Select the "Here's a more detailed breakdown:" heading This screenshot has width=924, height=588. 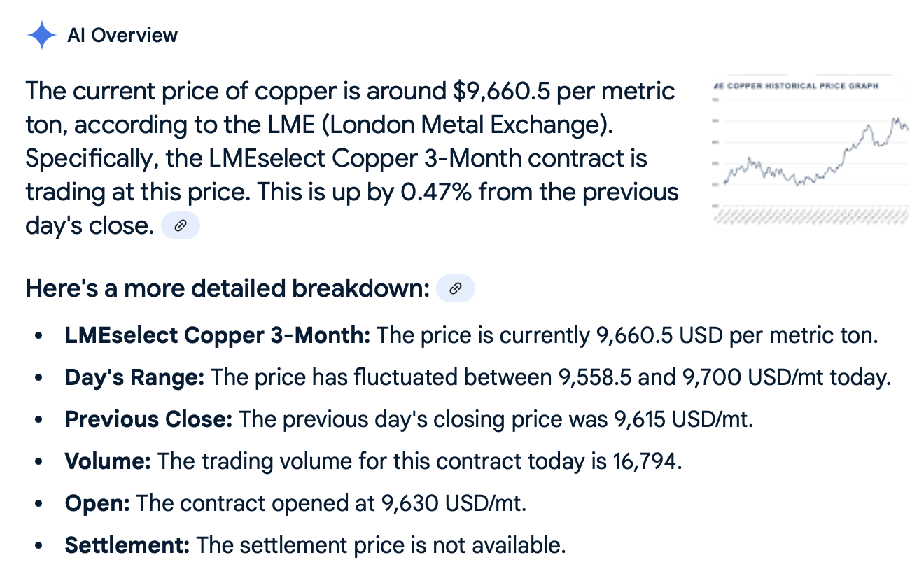tap(227, 288)
